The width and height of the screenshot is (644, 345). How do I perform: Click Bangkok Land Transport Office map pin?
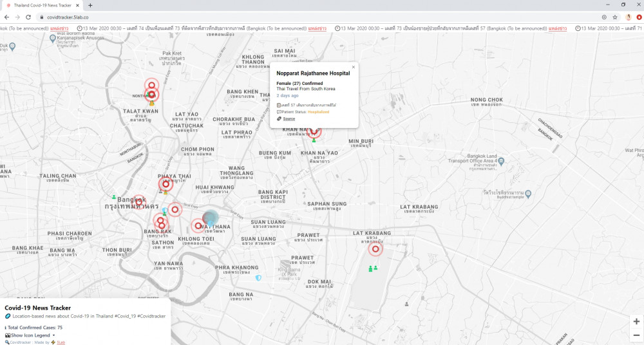(x=501, y=162)
